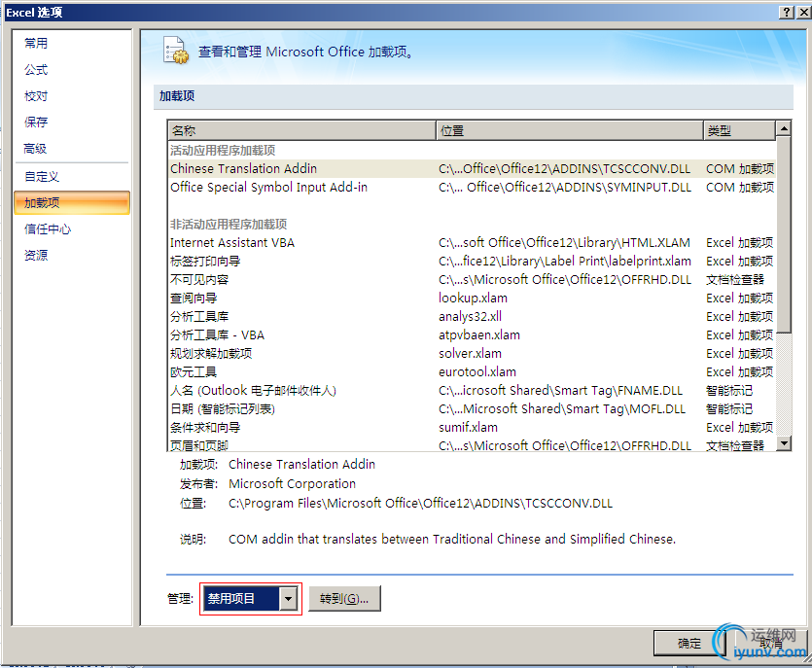The width and height of the screenshot is (812, 668).
Task: Select the 条件求和向导 add-in row
Action: pyautogui.click(x=472, y=427)
